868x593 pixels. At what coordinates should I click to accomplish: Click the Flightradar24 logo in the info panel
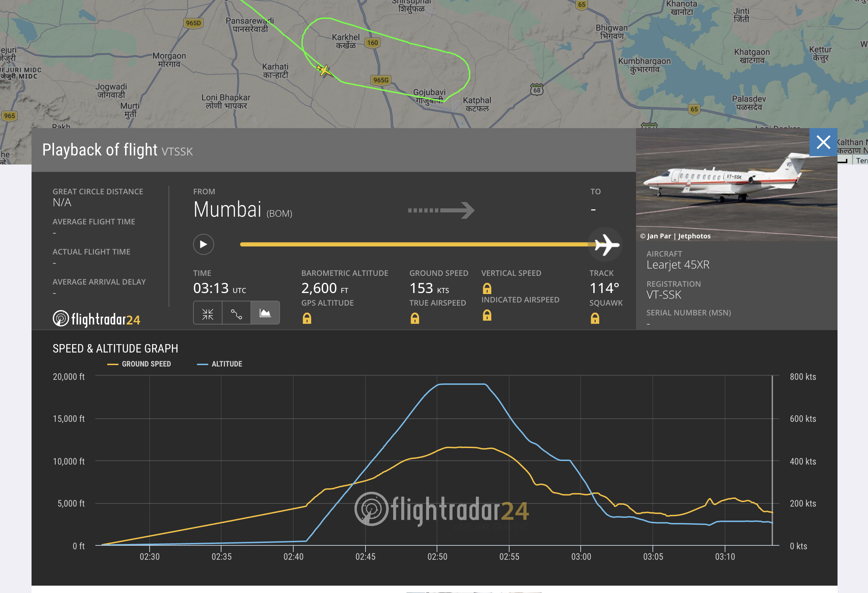96,319
